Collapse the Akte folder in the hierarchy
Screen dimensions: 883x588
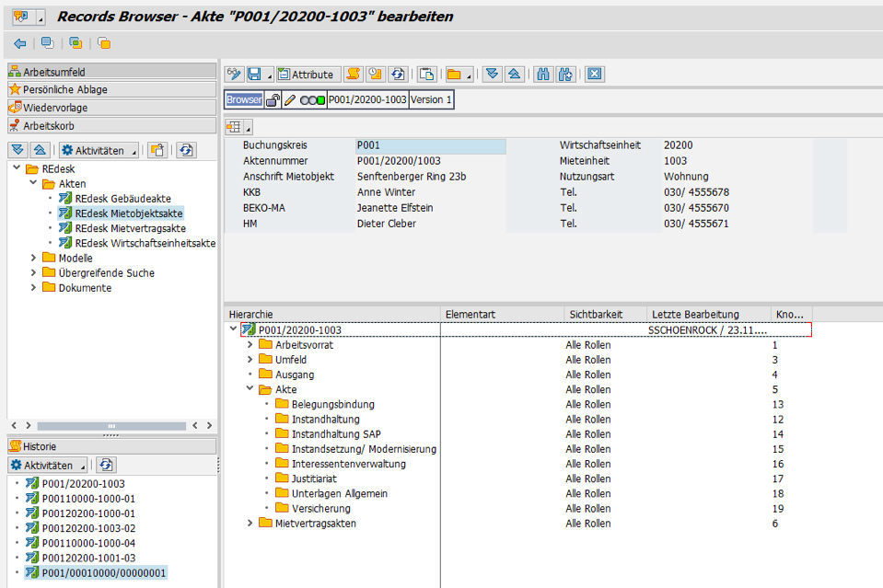pyautogui.click(x=248, y=389)
